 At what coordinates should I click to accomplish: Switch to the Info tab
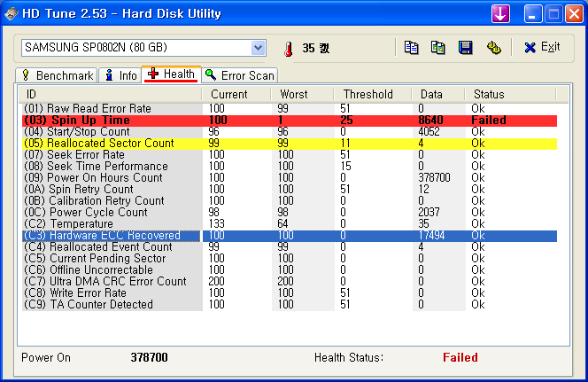tap(120, 75)
